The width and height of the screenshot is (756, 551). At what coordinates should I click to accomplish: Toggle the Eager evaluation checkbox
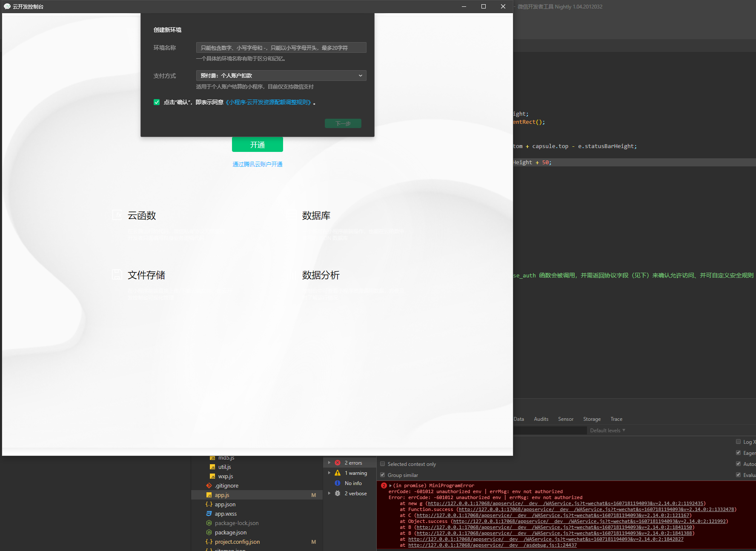[739, 453]
